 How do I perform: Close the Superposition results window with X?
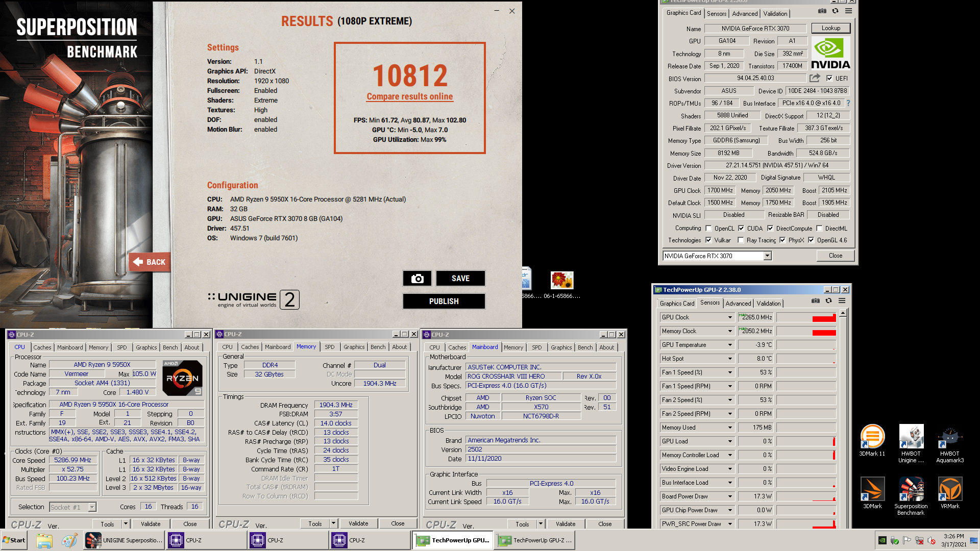coord(512,11)
